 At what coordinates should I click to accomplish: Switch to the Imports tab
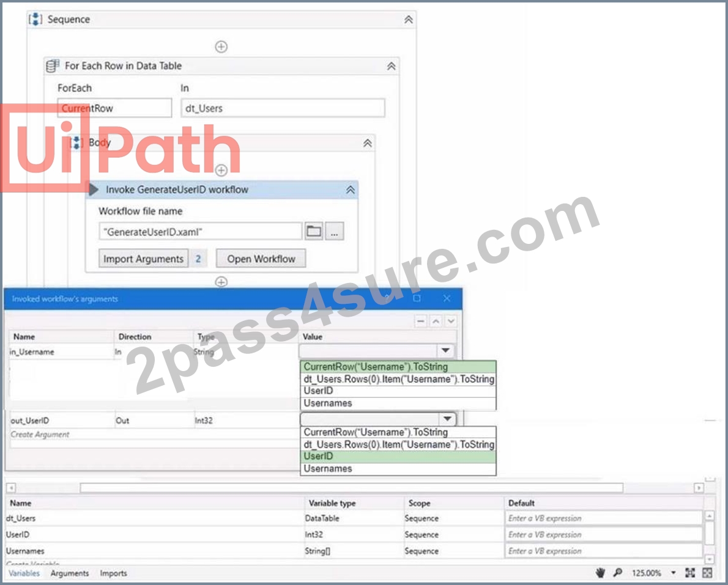pyautogui.click(x=113, y=573)
